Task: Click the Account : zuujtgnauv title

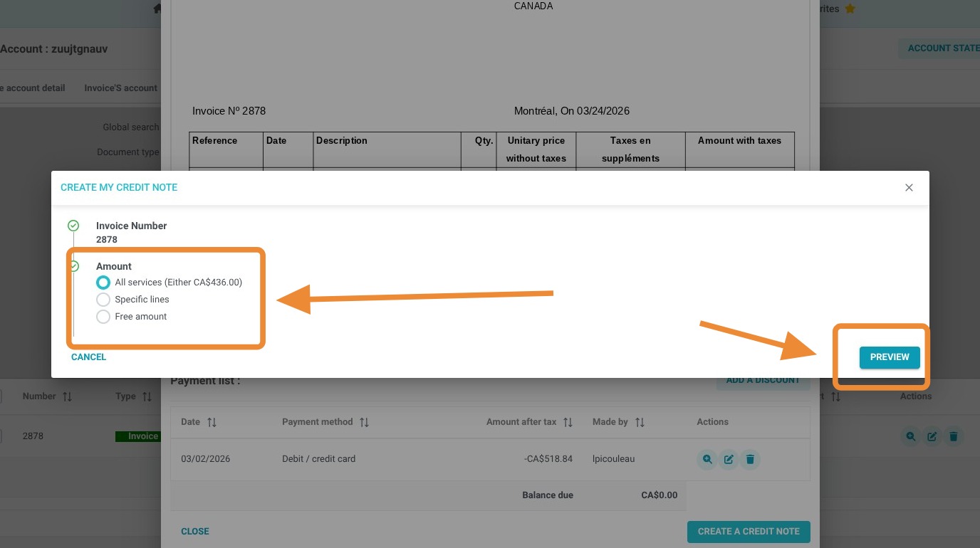Action: (53, 49)
